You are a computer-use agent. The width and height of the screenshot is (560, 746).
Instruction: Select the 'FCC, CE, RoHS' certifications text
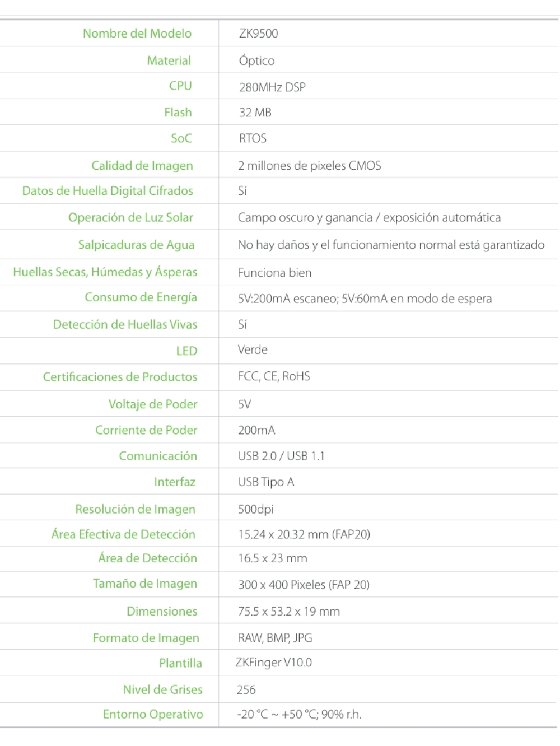[x=274, y=376]
